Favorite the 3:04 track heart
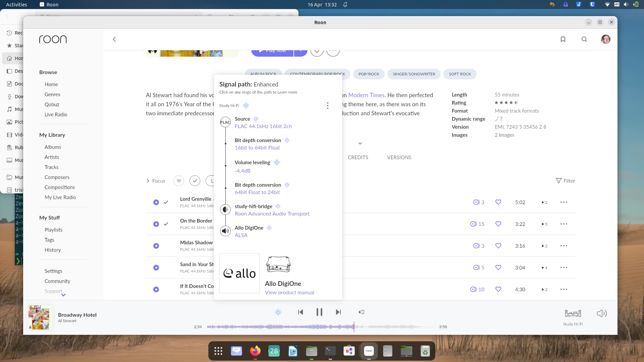 click(498, 267)
